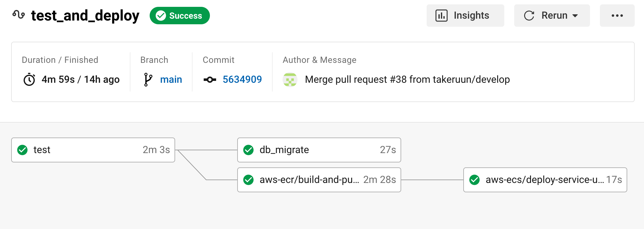Expand the Rerun dropdown arrow
This screenshot has height=229, width=644.
pyautogui.click(x=575, y=16)
